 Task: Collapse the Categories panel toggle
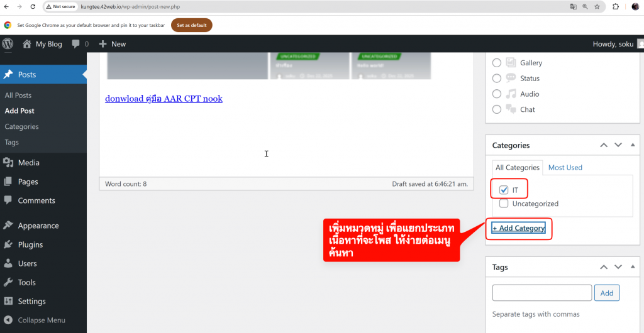coord(633,145)
